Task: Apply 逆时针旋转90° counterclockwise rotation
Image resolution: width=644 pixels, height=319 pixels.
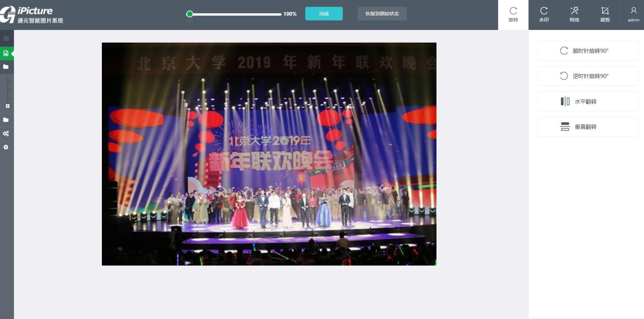Action: 587,76
